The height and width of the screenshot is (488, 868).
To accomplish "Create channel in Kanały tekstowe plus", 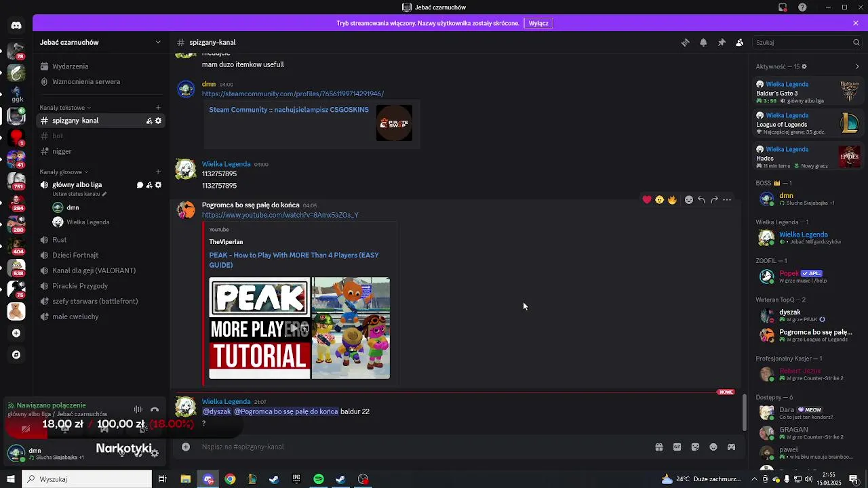I will 158,107.
